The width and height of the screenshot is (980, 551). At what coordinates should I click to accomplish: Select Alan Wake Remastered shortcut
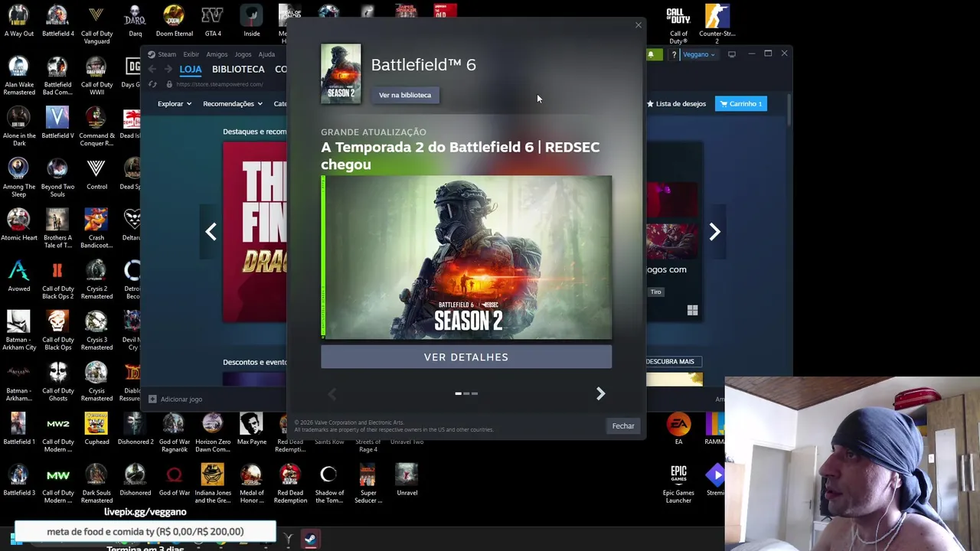click(x=18, y=76)
